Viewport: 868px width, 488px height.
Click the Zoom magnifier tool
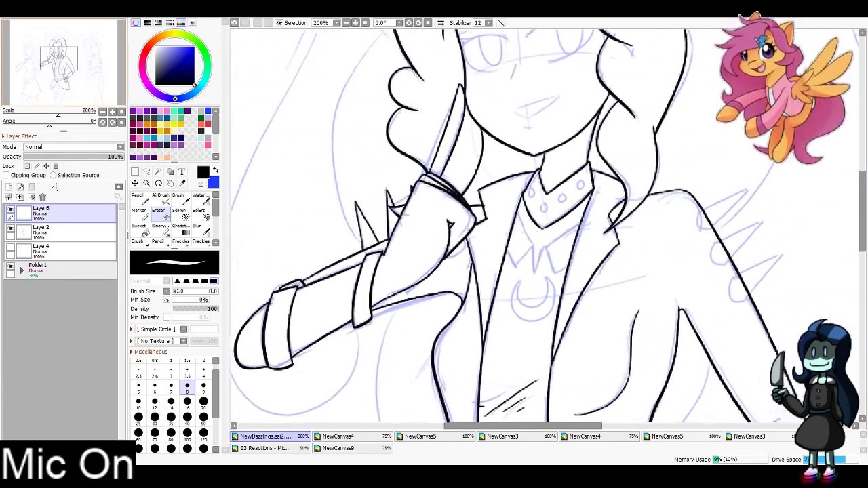coord(146,184)
